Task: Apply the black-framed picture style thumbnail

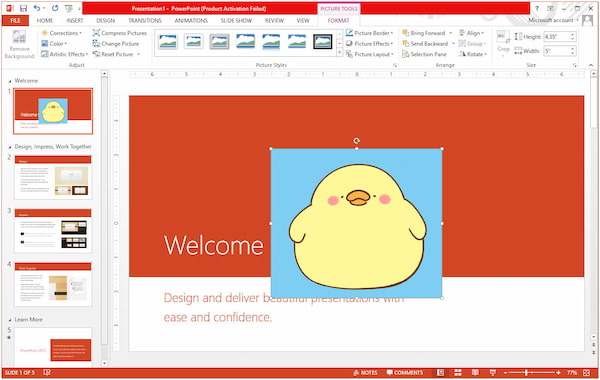Action: pyautogui.click(x=323, y=41)
